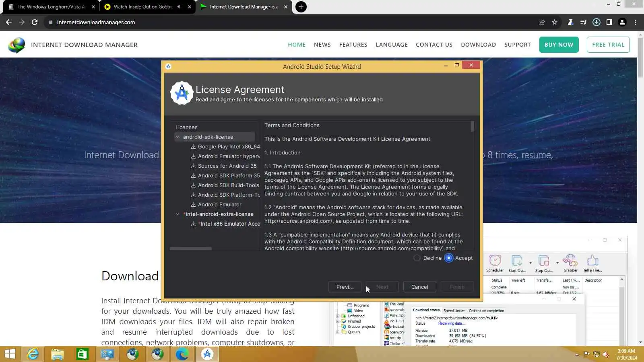Switch to Android Studio on the taskbar
This screenshot has height=362, width=644.
click(207, 354)
